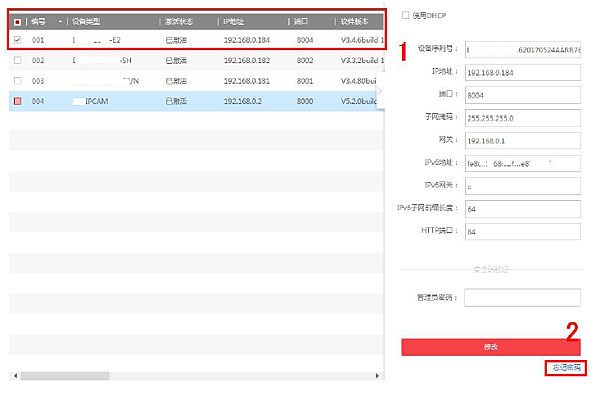Click the IP地址 field showing 192.168.0.184

(523, 72)
